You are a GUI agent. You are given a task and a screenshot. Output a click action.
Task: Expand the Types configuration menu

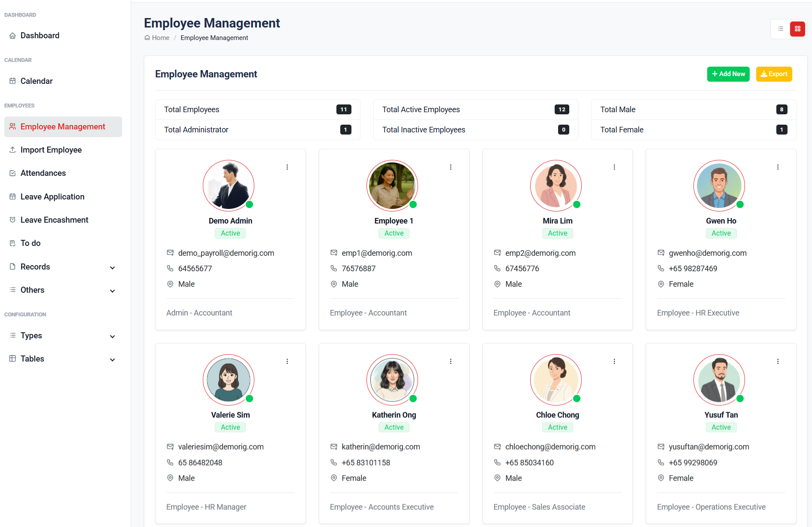(113, 336)
